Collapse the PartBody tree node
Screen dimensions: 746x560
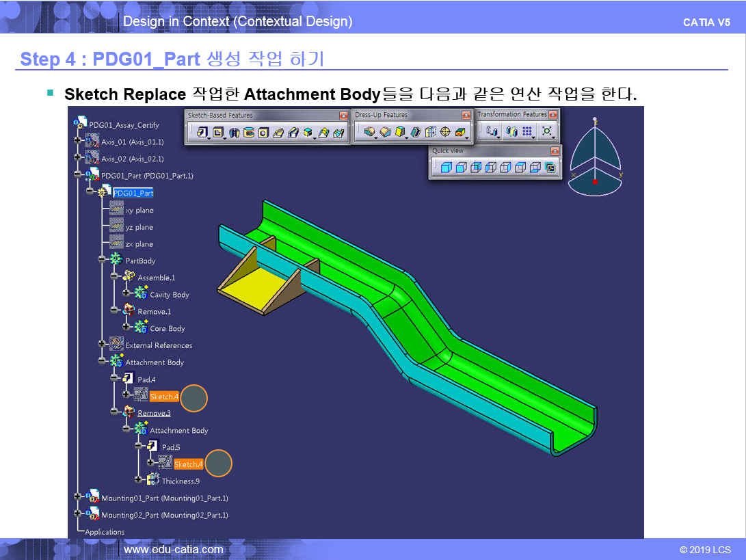[103, 261]
